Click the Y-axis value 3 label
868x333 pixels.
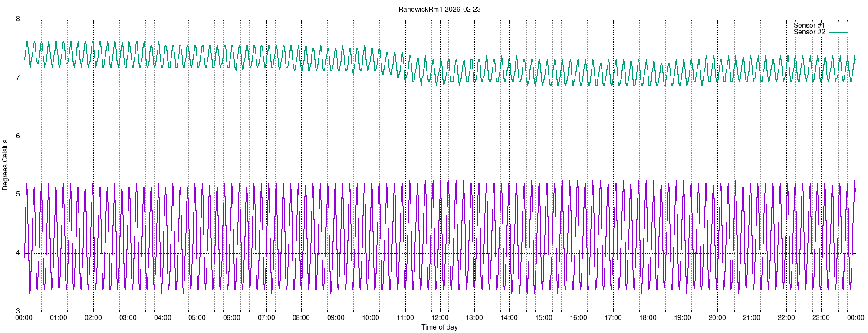point(18,311)
